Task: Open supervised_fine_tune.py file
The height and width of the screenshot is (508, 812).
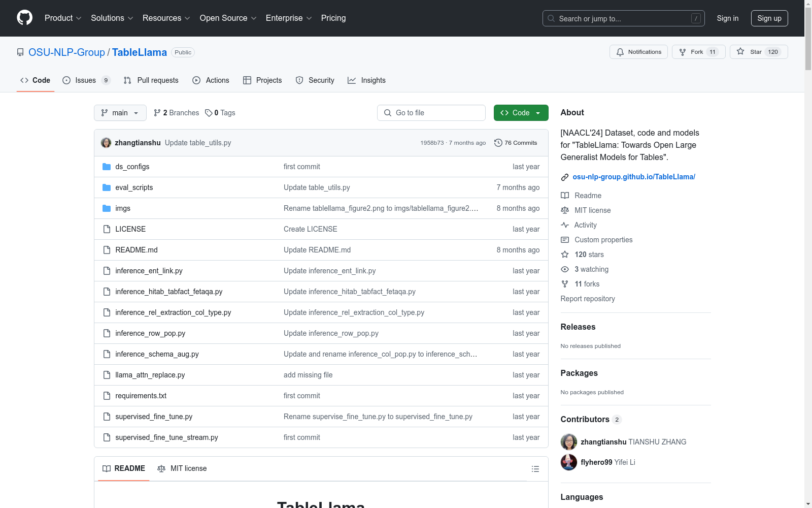Action: [x=154, y=417]
